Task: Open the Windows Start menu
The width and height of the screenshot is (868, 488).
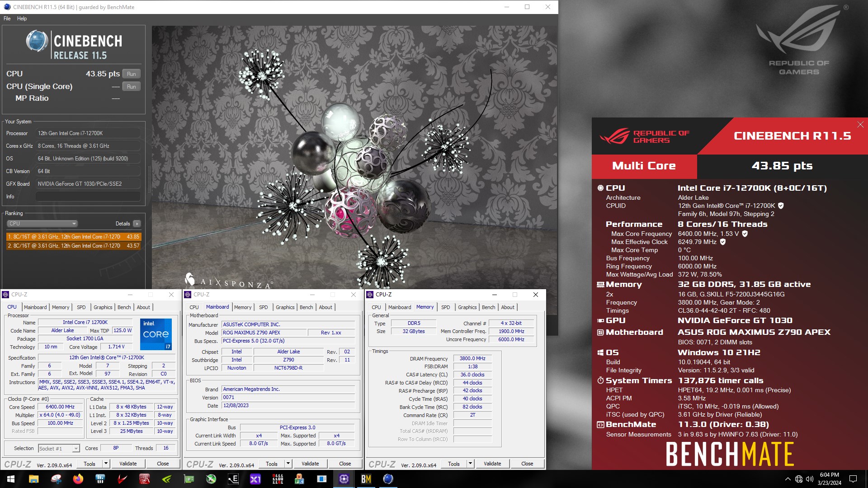Action: pyautogui.click(x=11, y=479)
